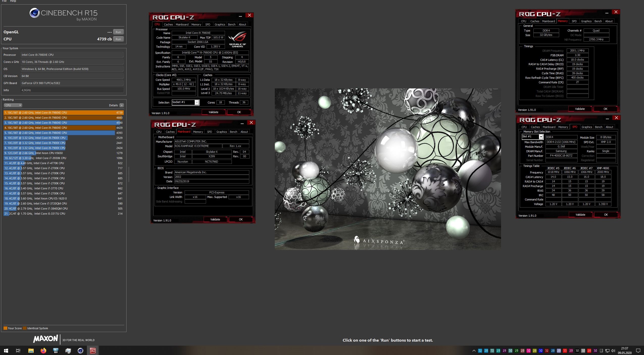Click the ROG Republic of Gamers logo

pyautogui.click(x=237, y=39)
